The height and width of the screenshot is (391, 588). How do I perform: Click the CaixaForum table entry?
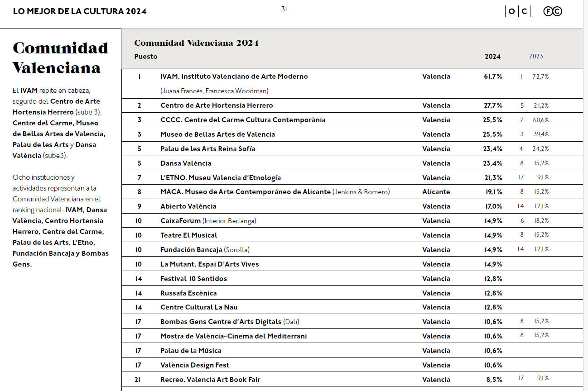tap(181, 221)
